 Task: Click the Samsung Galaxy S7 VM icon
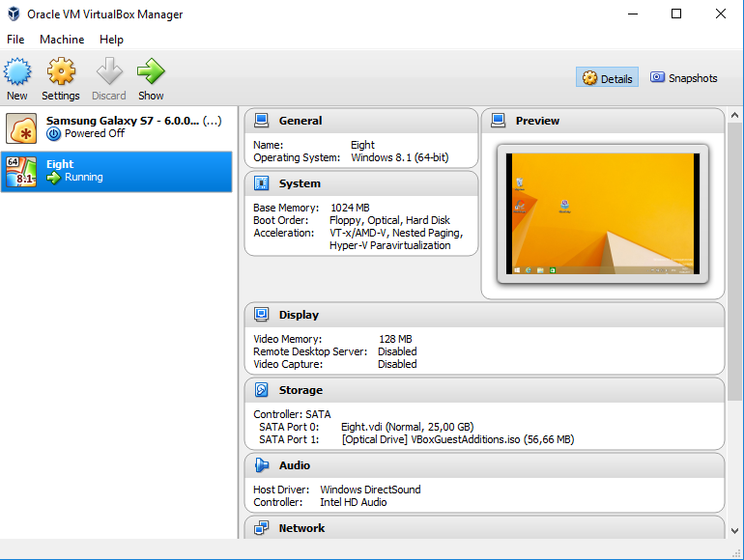[21, 128]
